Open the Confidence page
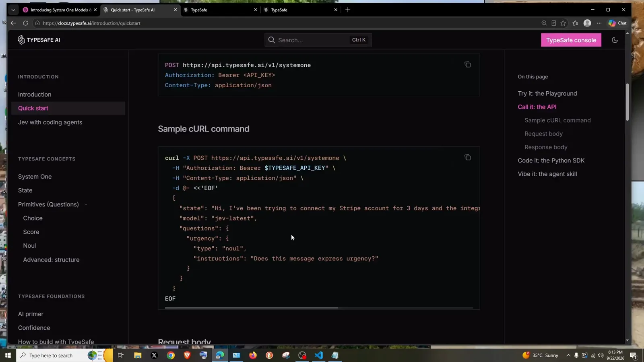The image size is (644, 362). point(34,328)
